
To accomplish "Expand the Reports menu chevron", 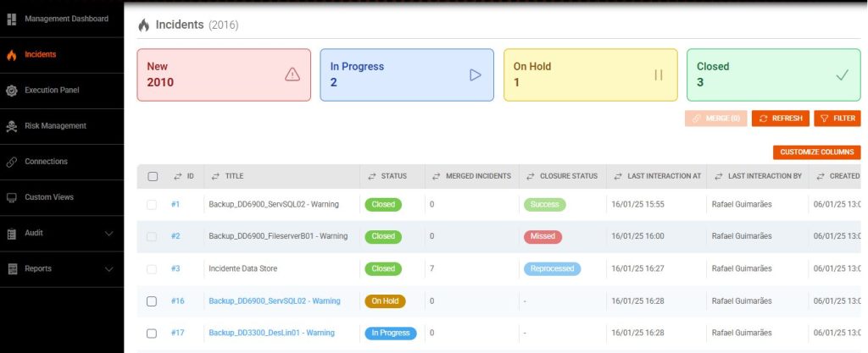I will pos(108,268).
